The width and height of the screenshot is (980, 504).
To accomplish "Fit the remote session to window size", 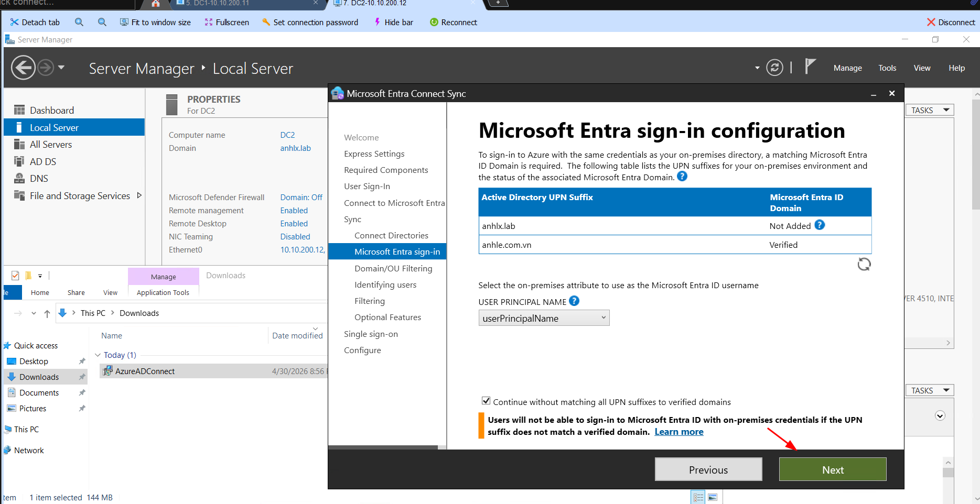I will [x=155, y=22].
